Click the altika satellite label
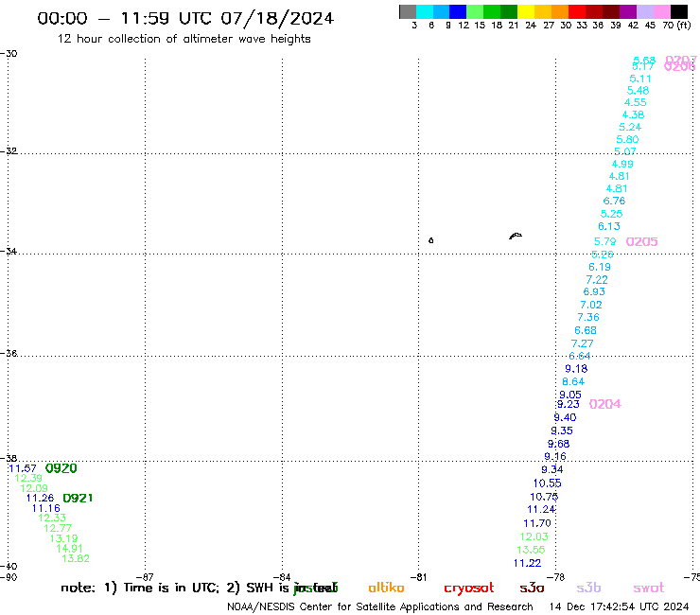This screenshot has height=615, width=700. click(386, 588)
